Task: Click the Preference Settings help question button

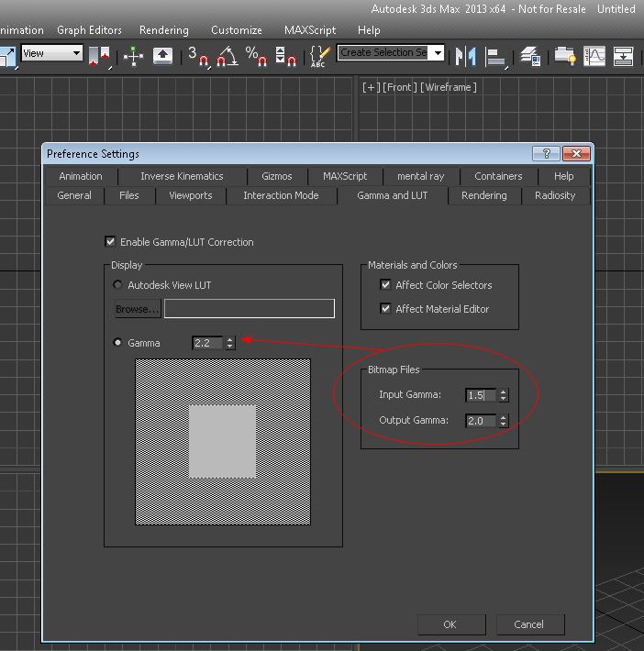Action: [x=546, y=154]
